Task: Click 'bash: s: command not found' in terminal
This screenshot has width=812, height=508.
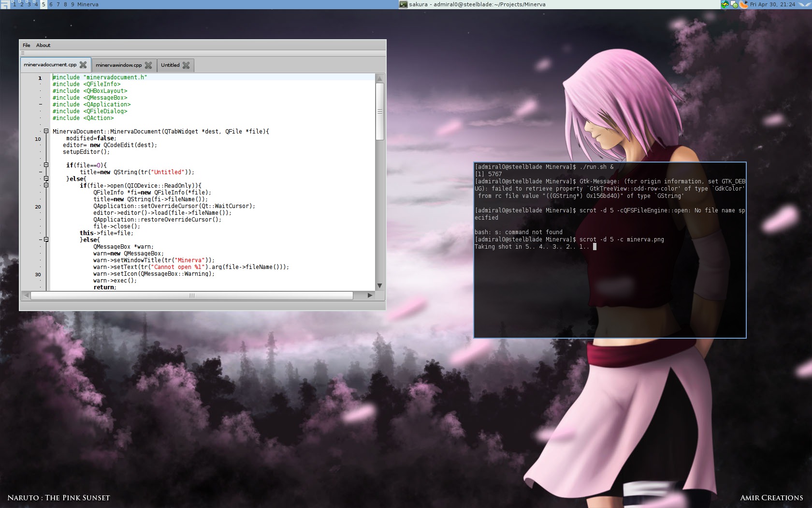Action: click(x=519, y=232)
